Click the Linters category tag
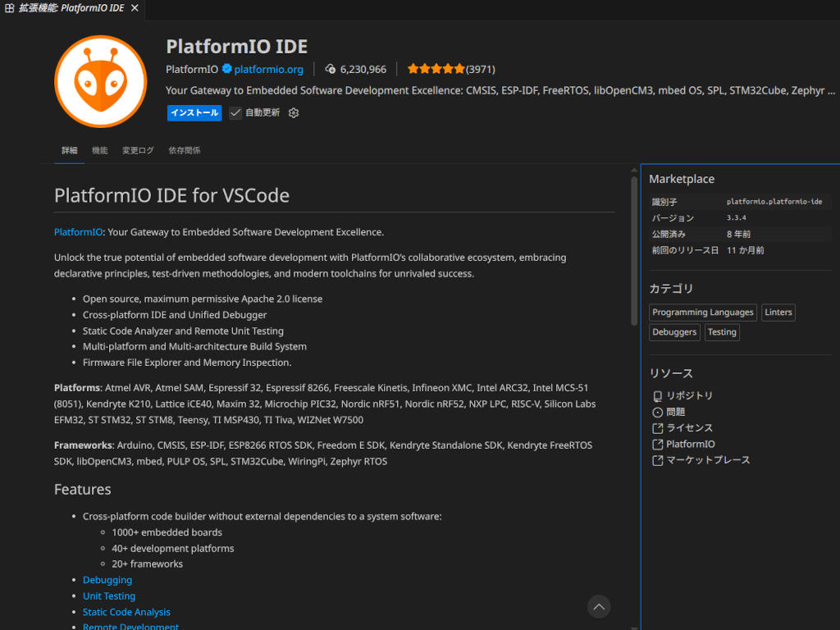Screen dimensions: 840x630 click(x=778, y=313)
